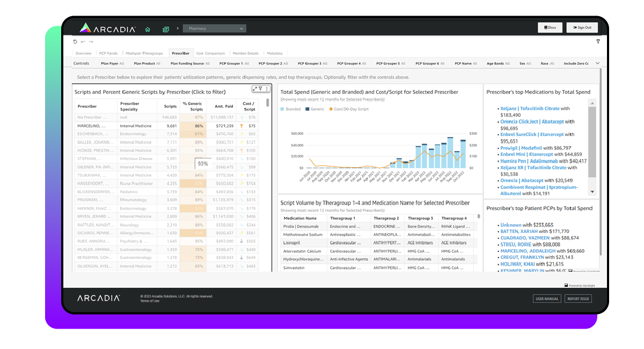Screen dimensions: 644x349
Task: Open the Xeljanz | Tofacitinib Citrate link
Action: tap(528, 108)
